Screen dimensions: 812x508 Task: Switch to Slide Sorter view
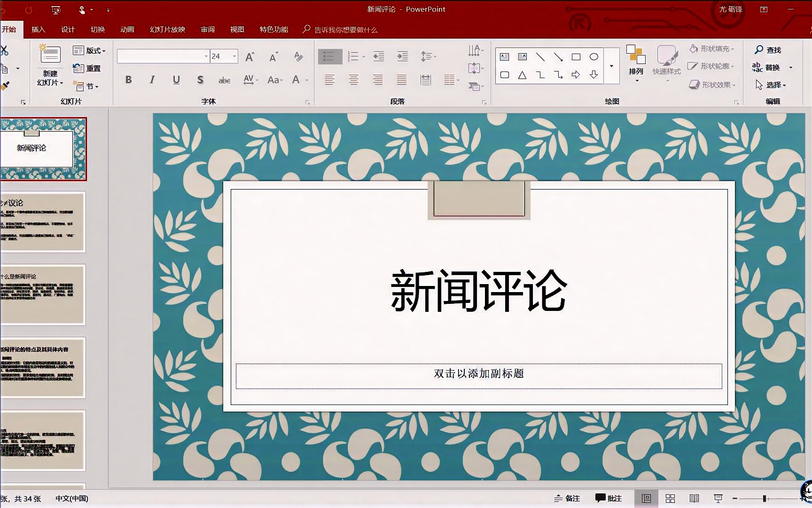click(x=671, y=498)
